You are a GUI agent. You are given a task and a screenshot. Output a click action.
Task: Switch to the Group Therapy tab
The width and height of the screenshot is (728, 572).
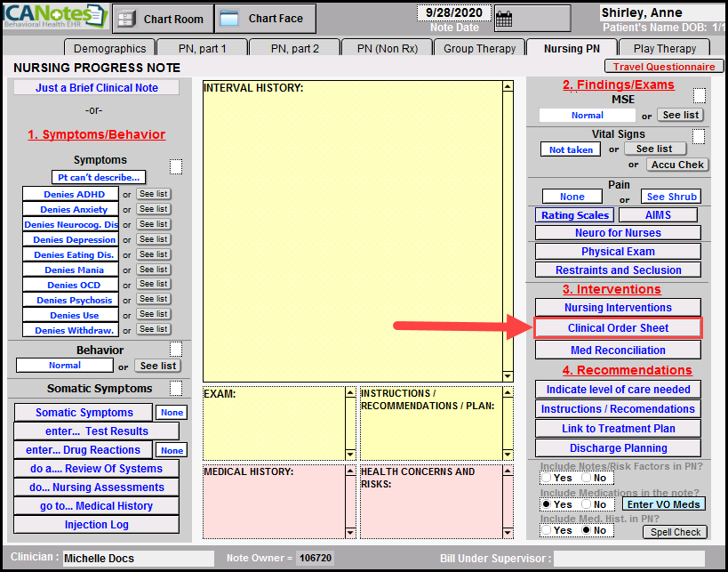coord(479,49)
